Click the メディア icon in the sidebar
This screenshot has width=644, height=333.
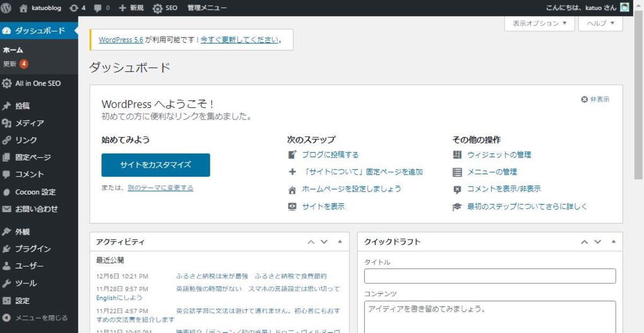[6, 123]
